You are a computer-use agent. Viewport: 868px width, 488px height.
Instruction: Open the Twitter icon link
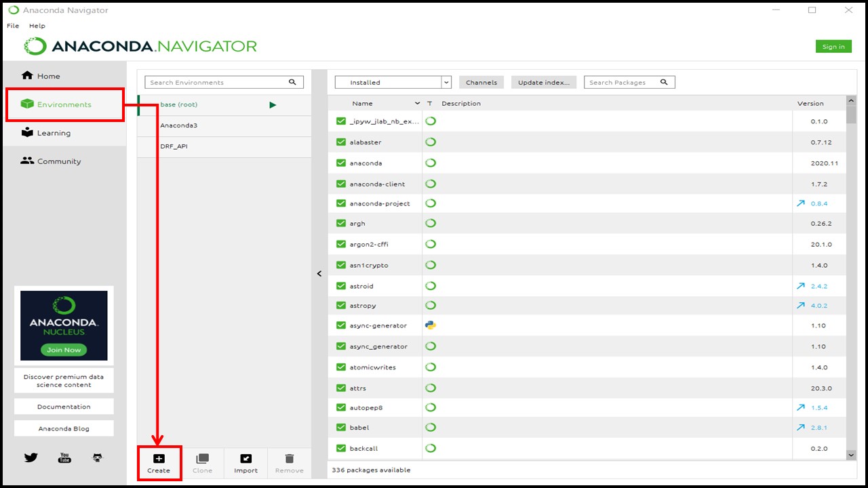point(31,457)
